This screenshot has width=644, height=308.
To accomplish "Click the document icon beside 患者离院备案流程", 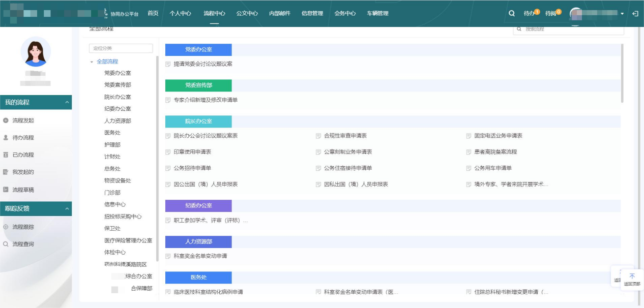I will click(x=469, y=152).
